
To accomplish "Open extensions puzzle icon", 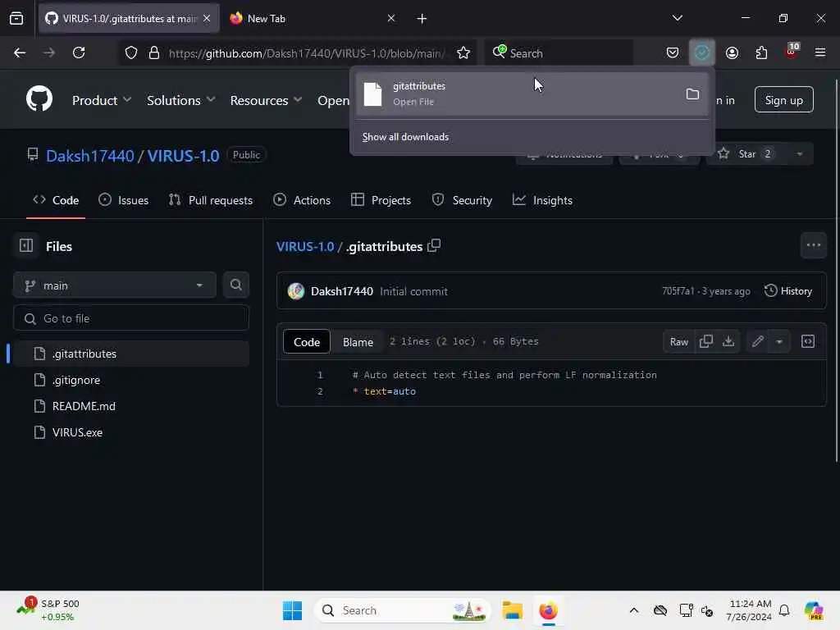I will point(761,52).
